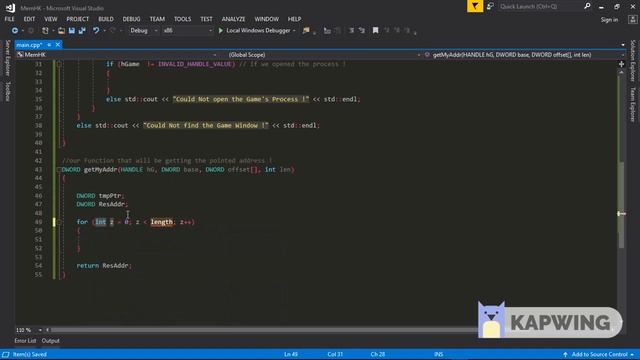
Task: Click the split editor plus icon
Action: tap(621, 64)
